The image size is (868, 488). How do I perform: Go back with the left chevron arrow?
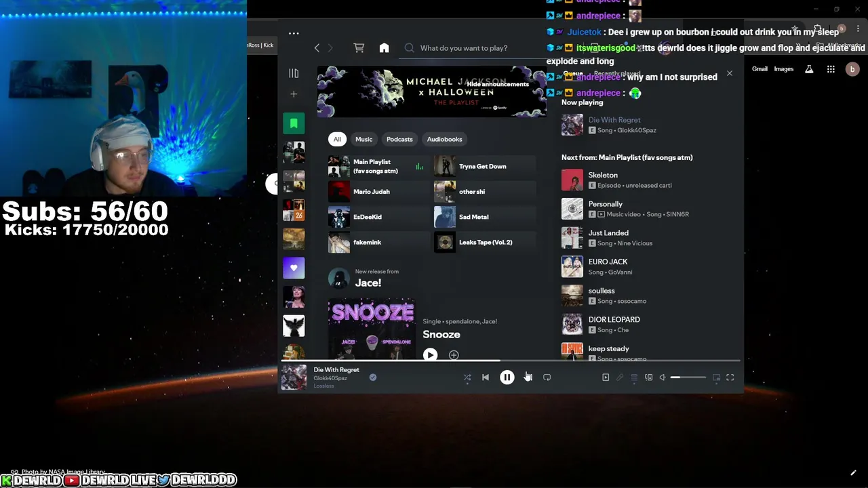[x=317, y=48]
